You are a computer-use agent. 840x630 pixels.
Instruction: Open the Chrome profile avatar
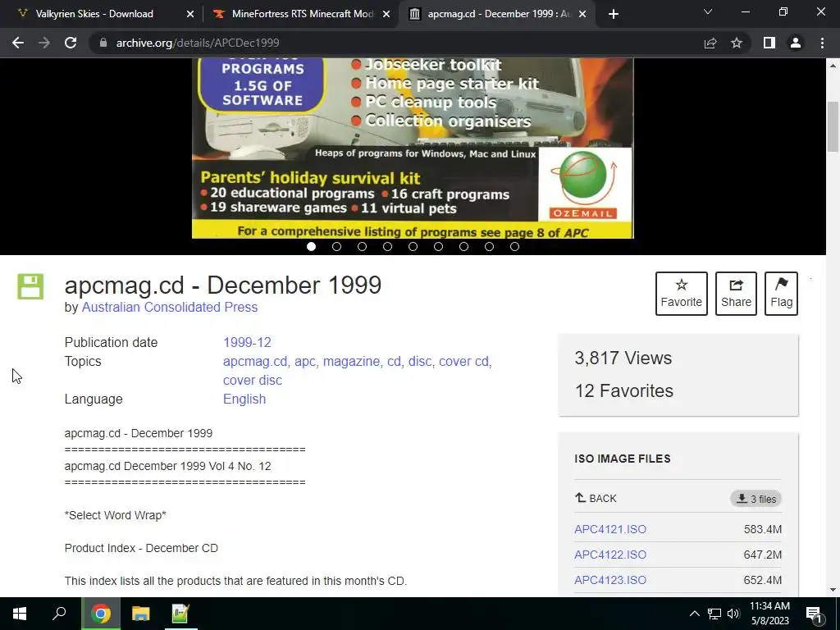(x=796, y=43)
